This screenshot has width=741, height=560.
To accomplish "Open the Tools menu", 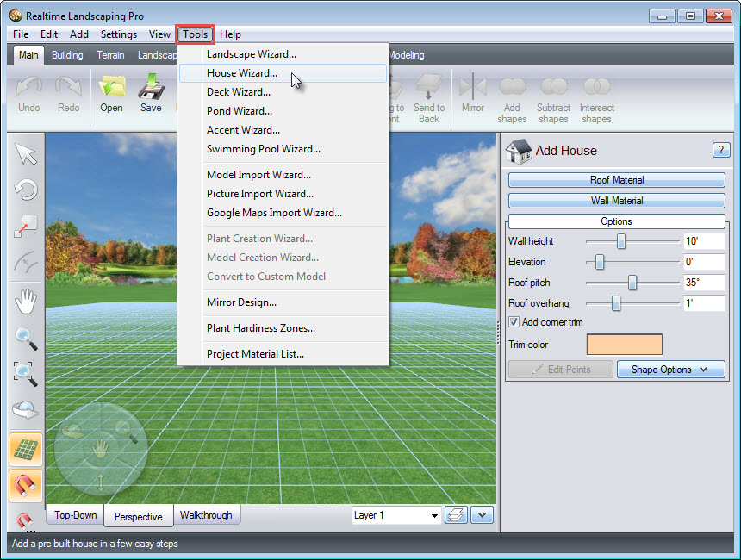I will coord(196,34).
